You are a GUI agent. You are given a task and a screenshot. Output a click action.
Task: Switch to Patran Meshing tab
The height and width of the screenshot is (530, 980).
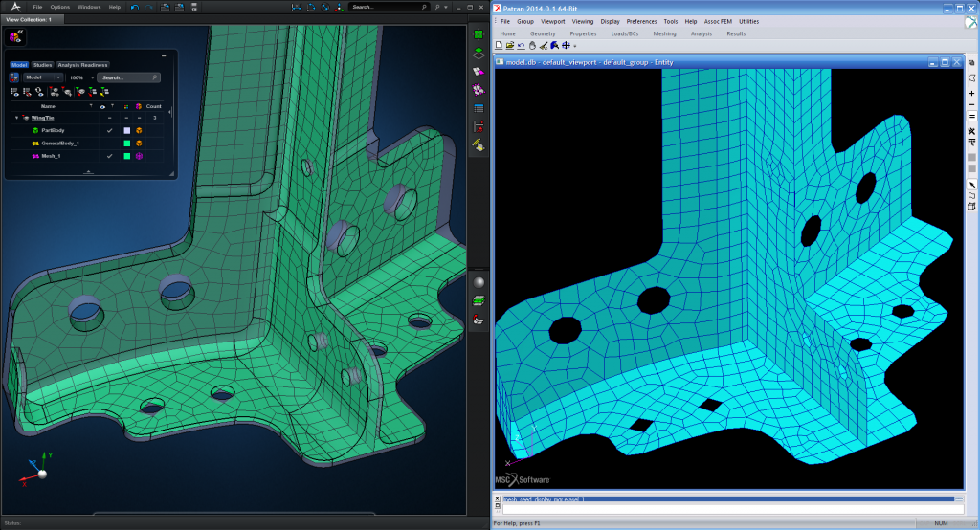pos(664,33)
